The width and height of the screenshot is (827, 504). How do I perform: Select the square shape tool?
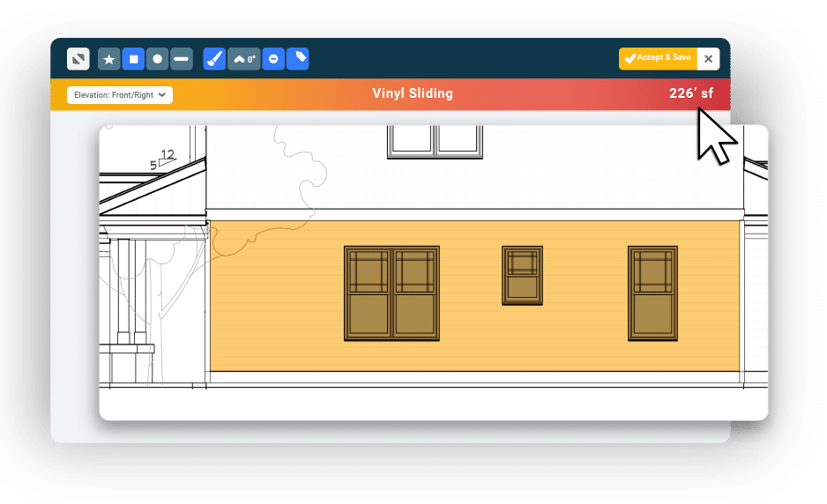[x=133, y=59]
